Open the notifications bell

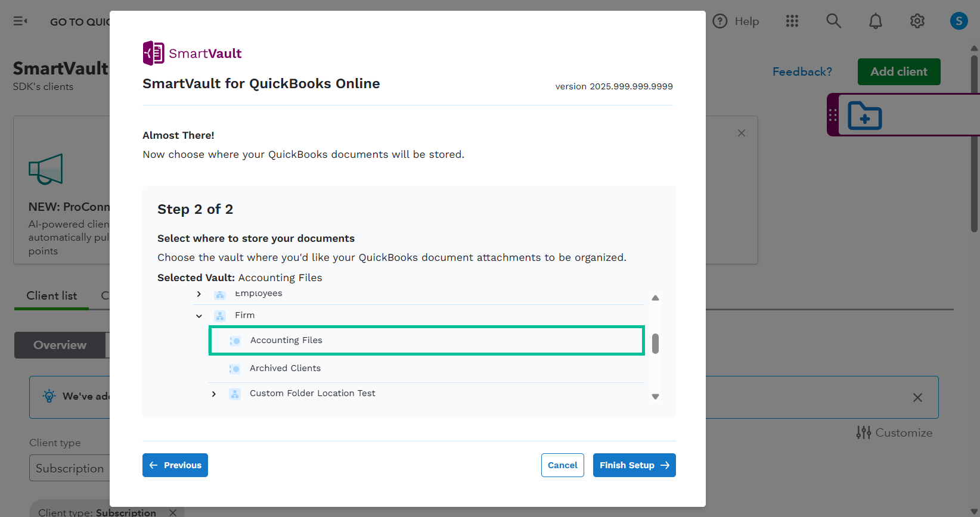coord(876,21)
